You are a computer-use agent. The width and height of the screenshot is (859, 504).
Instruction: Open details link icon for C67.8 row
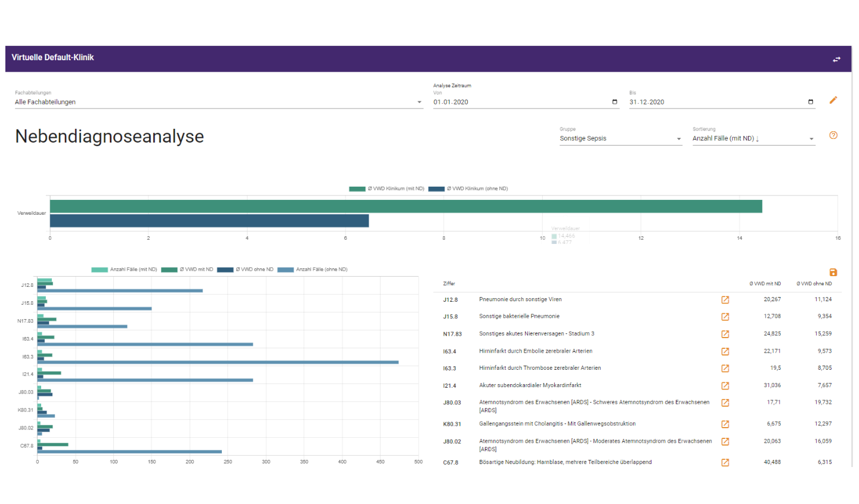coord(725,462)
